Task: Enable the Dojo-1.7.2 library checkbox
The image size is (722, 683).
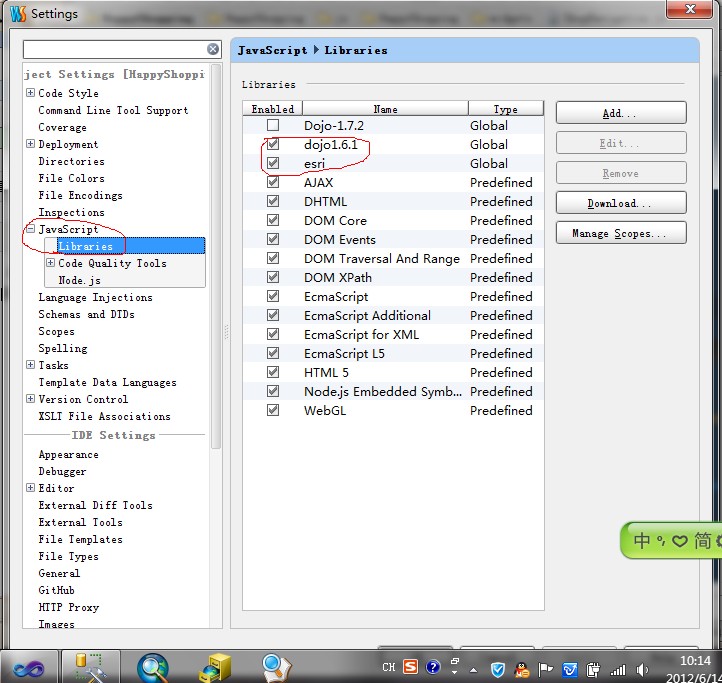Action: (x=273, y=125)
